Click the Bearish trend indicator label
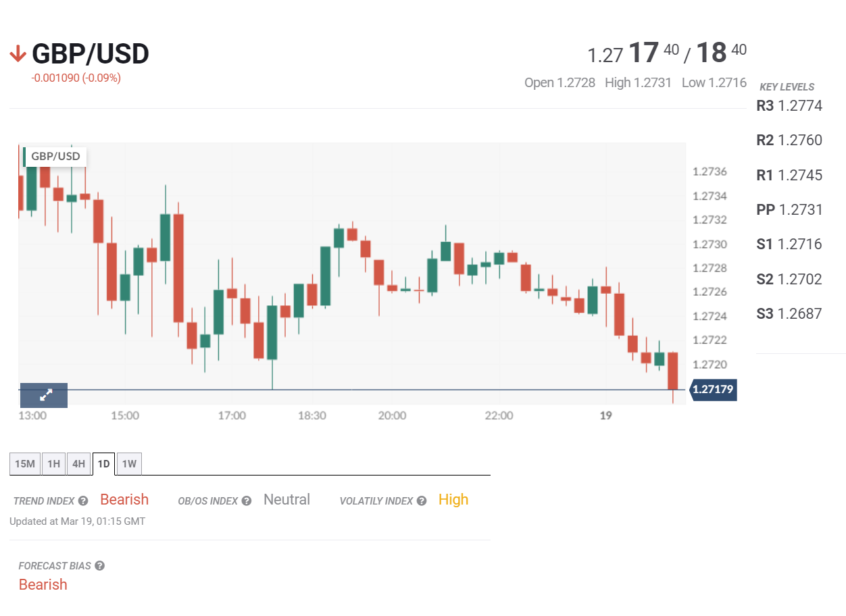 click(x=124, y=499)
